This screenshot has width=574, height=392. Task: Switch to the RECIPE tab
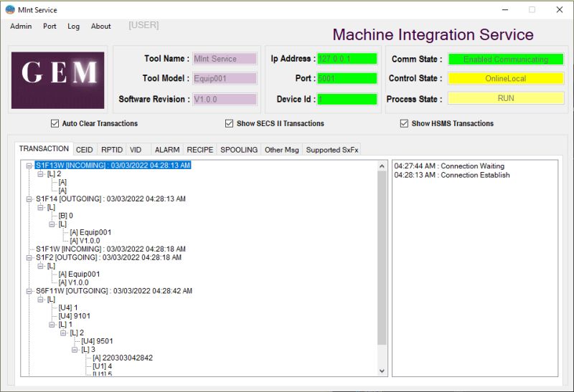[200, 150]
